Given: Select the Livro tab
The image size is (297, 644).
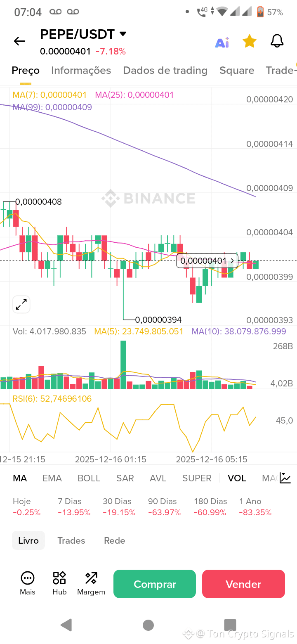Looking at the screenshot, I should point(28,540).
